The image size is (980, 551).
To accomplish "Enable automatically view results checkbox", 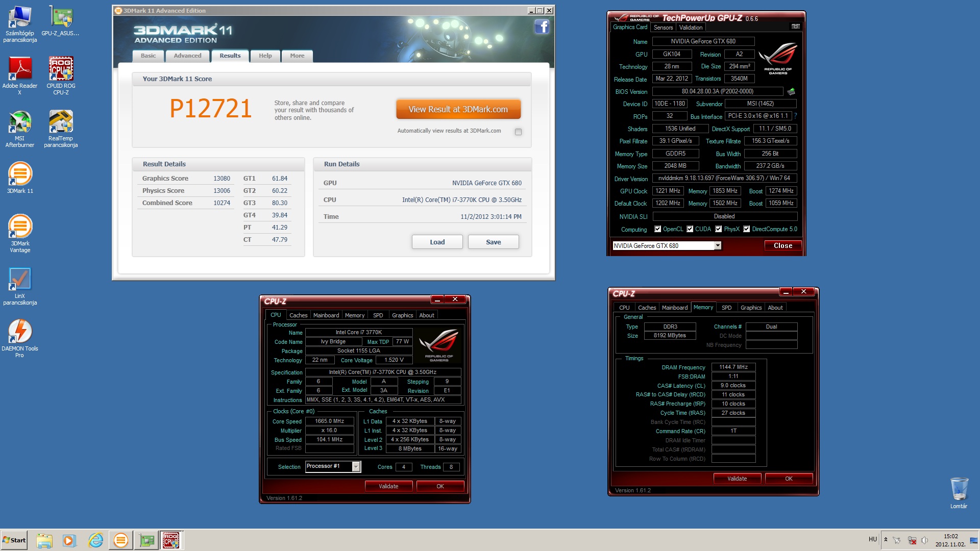I will [518, 132].
